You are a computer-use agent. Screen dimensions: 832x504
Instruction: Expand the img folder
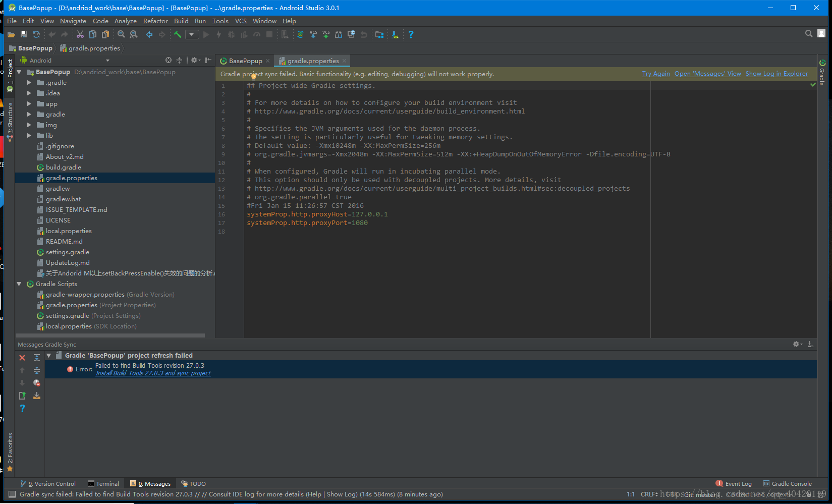pyautogui.click(x=29, y=125)
